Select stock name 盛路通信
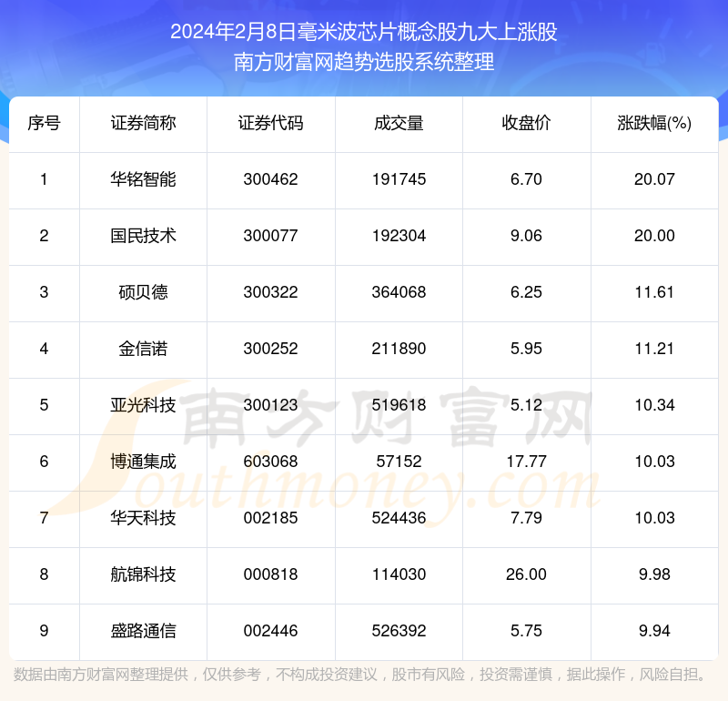Screen dimensions: 728x701 [x=143, y=631]
